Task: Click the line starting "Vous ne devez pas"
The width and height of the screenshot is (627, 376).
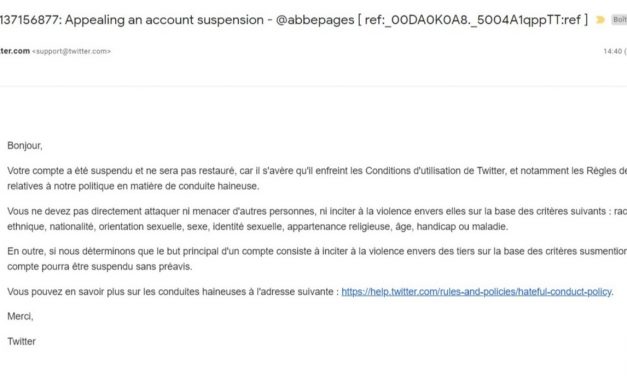Action: click(x=317, y=211)
